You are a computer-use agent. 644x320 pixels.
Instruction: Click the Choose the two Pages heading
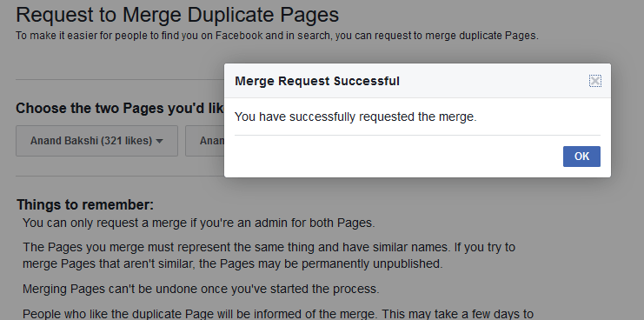(120, 109)
